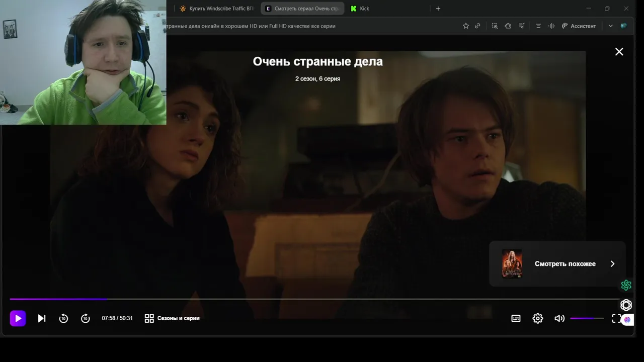Click the pink brain extension icon
This screenshot has width=644, height=362.
click(627, 319)
